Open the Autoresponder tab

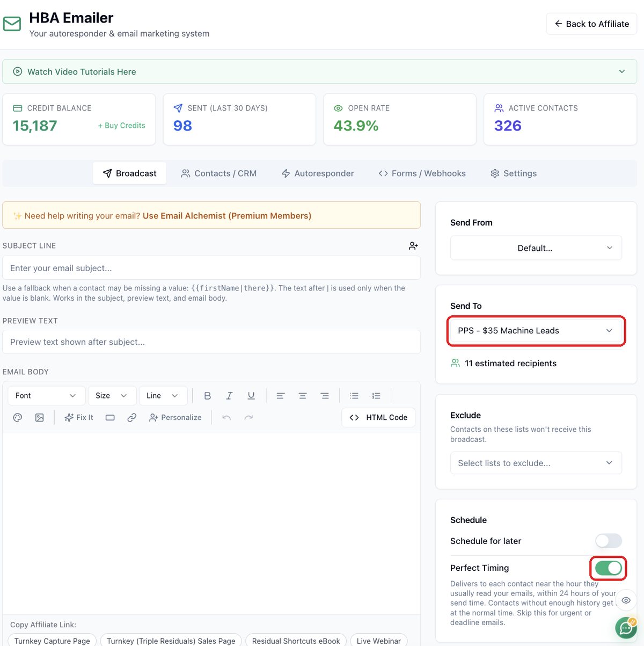tap(318, 173)
